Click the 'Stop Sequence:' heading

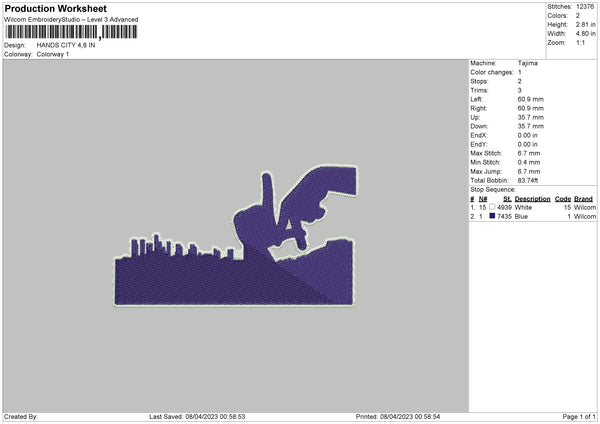[x=493, y=190]
